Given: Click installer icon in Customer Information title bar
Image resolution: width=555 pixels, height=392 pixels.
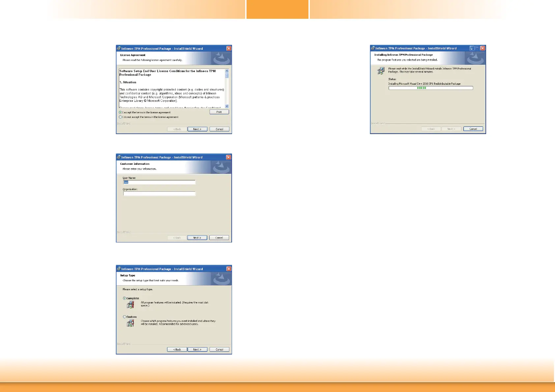Looking at the screenshot, I should (119, 157).
